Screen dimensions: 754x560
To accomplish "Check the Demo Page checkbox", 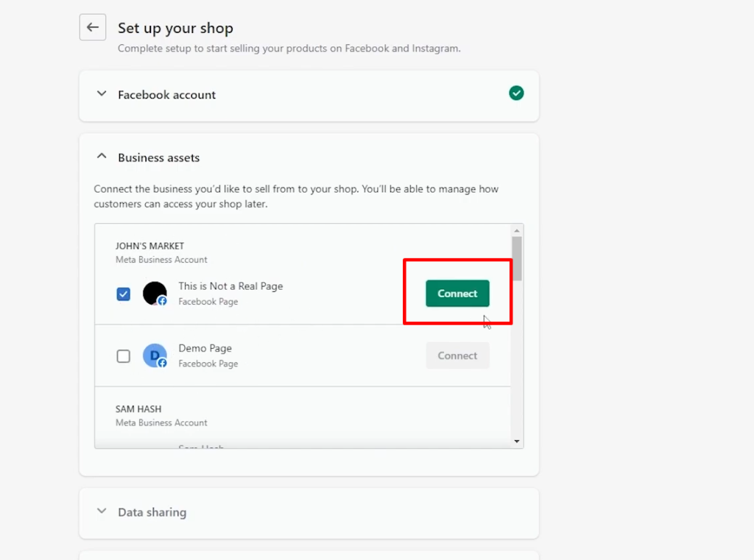I will tap(124, 356).
